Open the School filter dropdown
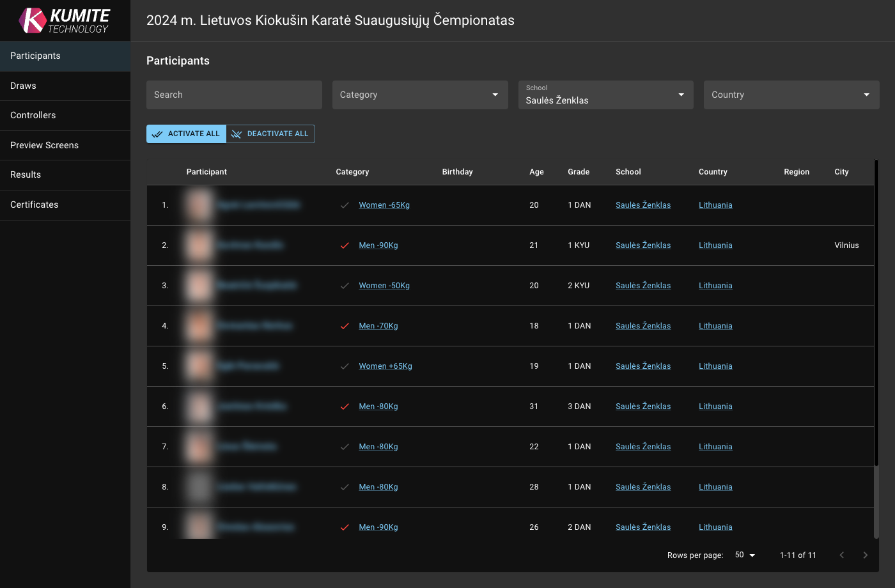The image size is (895, 588). [605, 95]
